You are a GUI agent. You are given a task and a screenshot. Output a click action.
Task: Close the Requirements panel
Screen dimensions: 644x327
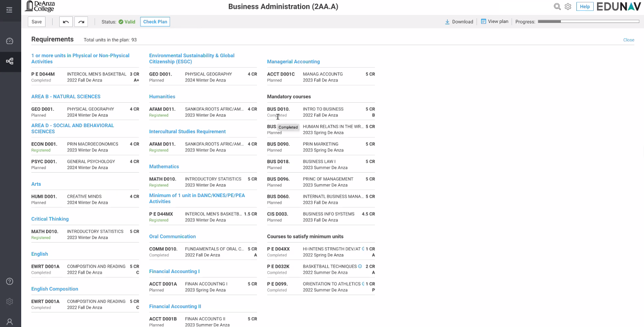pos(628,40)
